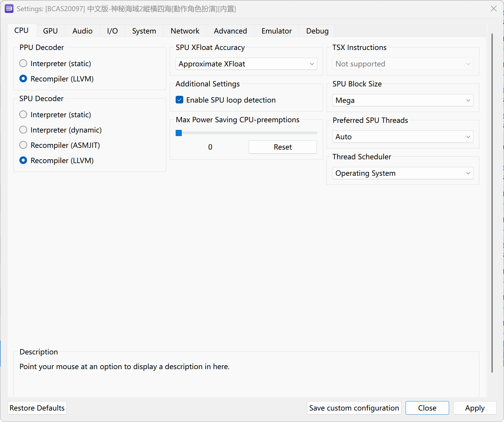Screen dimensions: 504x422
Task: Select SPU Decoder Recompiler (ASMJIT)
Action: (x=60, y=145)
